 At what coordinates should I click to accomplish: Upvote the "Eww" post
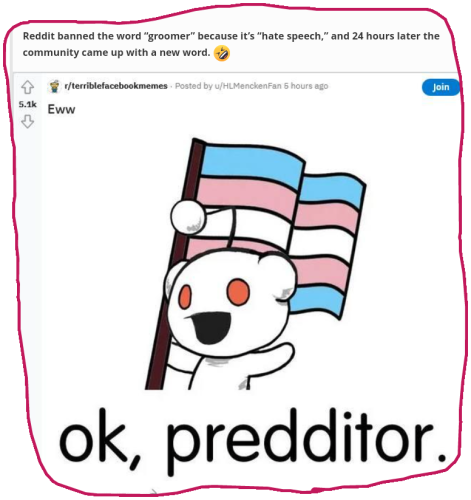[27, 87]
